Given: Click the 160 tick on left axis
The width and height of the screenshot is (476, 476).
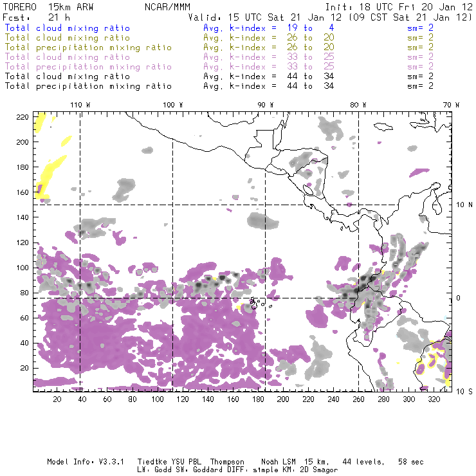Looking at the screenshot, I should 23,192.
